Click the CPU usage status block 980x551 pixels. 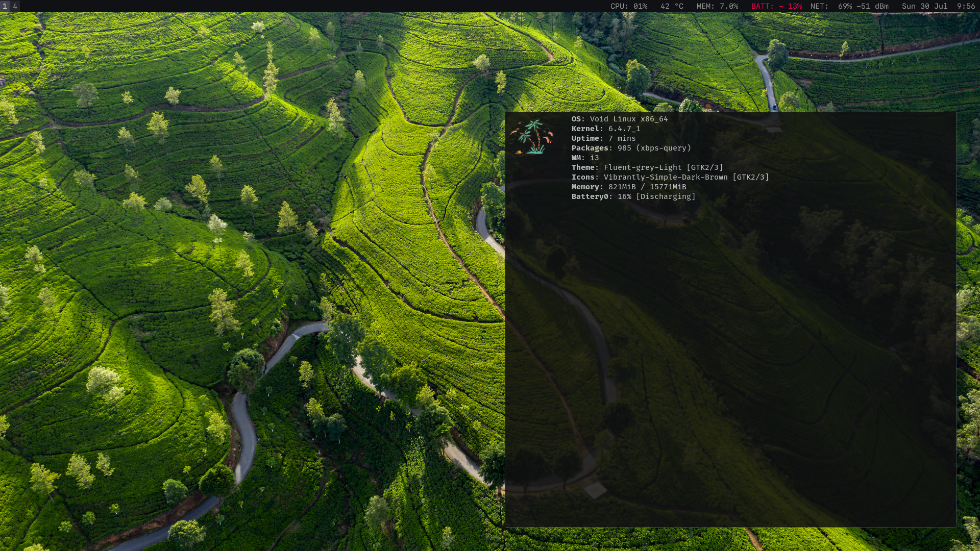(x=628, y=6)
